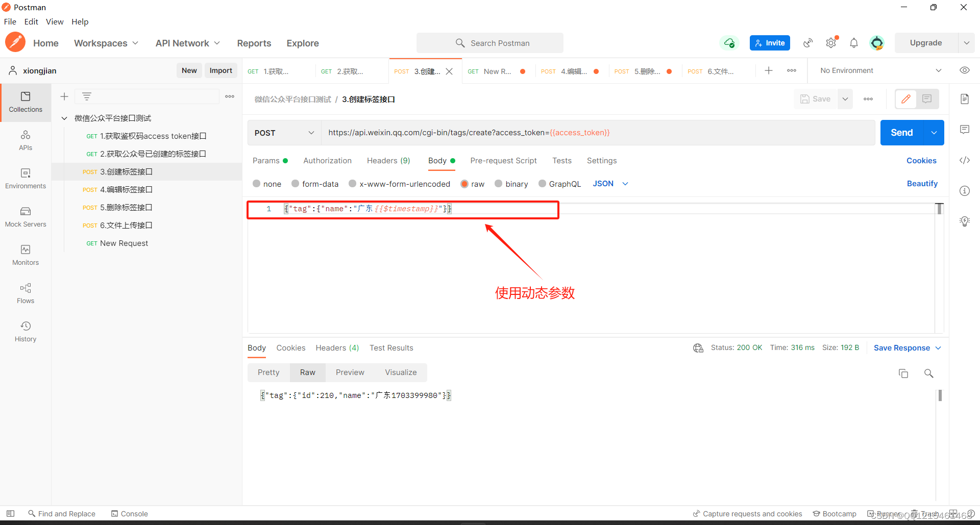Open the Cookies link
The height and width of the screenshot is (525, 980).
(921, 161)
